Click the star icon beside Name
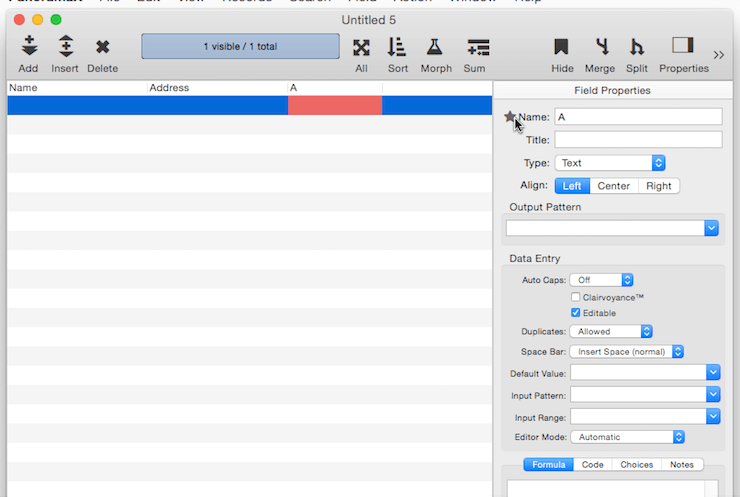Viewport: 740px width, 497px height. tap(510, 116)
